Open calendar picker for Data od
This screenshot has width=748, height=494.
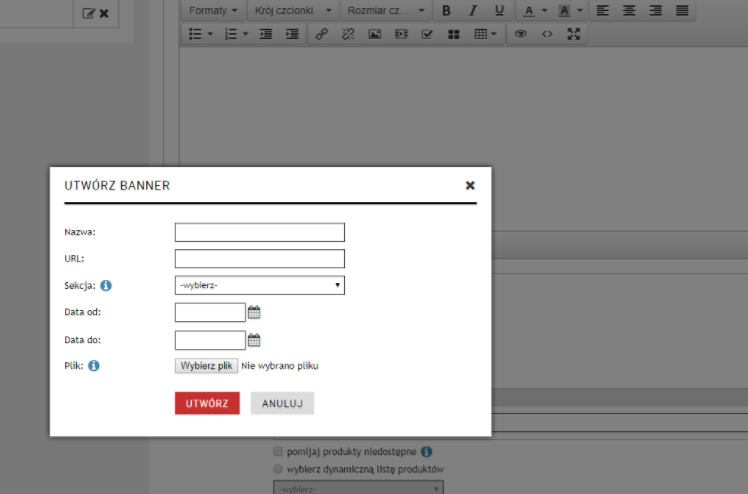click(254, 312)
